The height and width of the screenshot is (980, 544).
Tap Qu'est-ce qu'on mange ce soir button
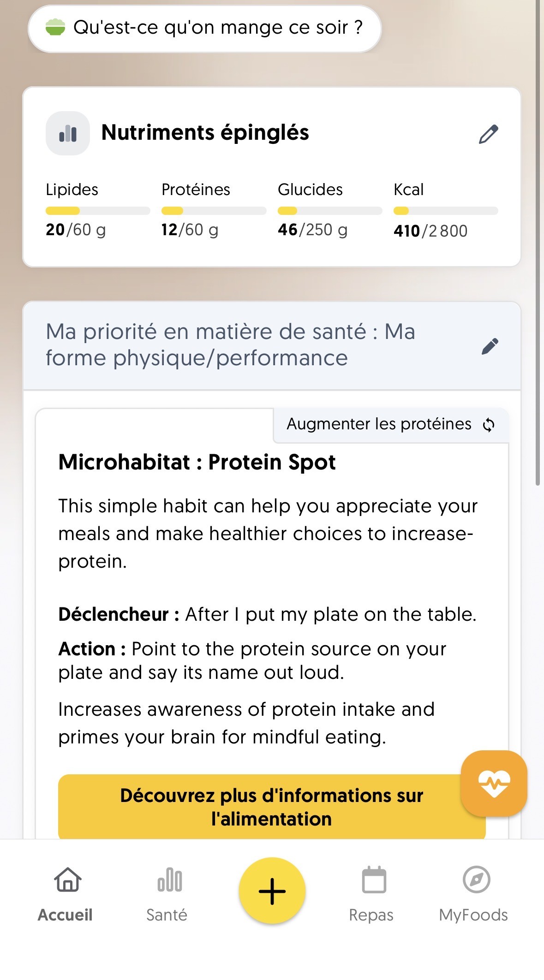(x=205, y=29)
